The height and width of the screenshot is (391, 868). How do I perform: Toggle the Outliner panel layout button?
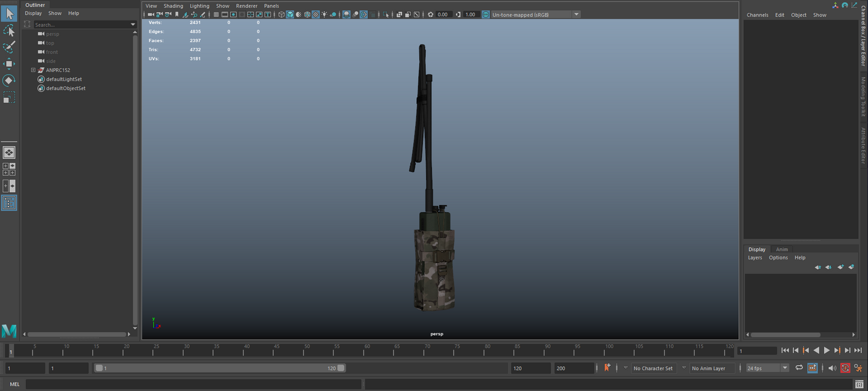click(9, 203)
